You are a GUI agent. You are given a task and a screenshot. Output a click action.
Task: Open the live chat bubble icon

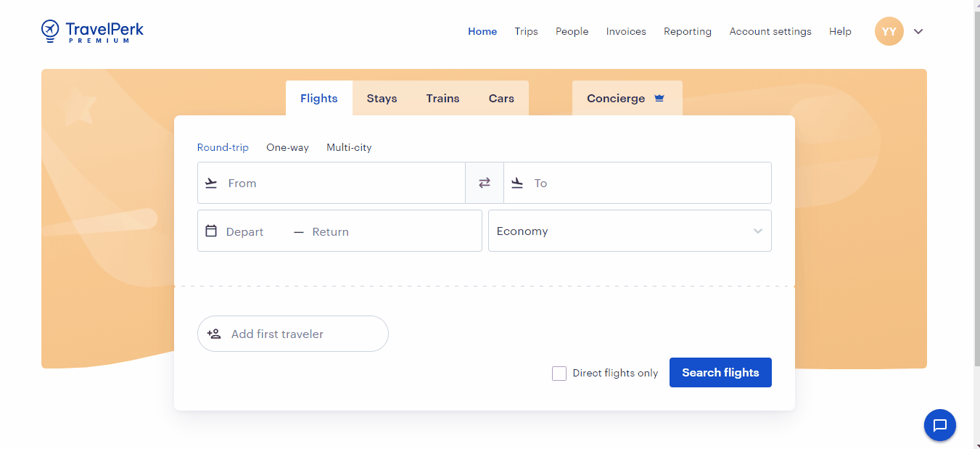tap(939, 425)
